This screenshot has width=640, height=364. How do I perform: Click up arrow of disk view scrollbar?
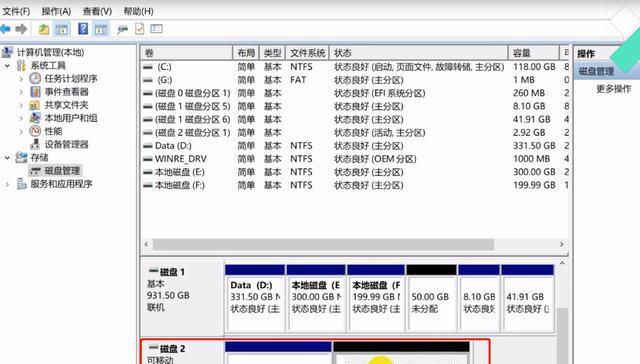[562, 263]
